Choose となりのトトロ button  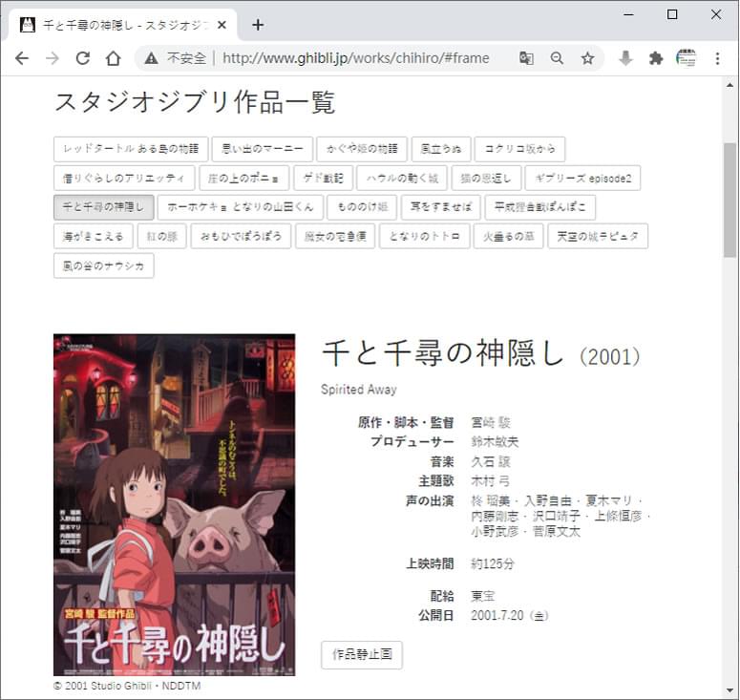tap(424, 236)
